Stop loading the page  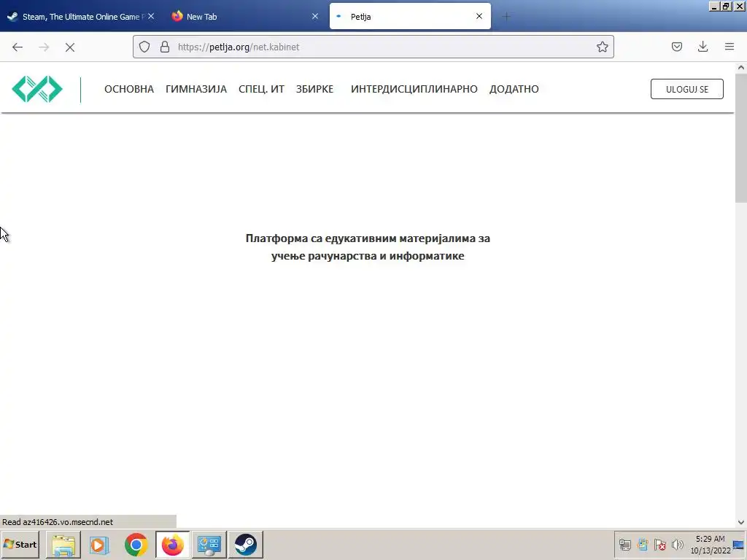(x=70, y=47)
